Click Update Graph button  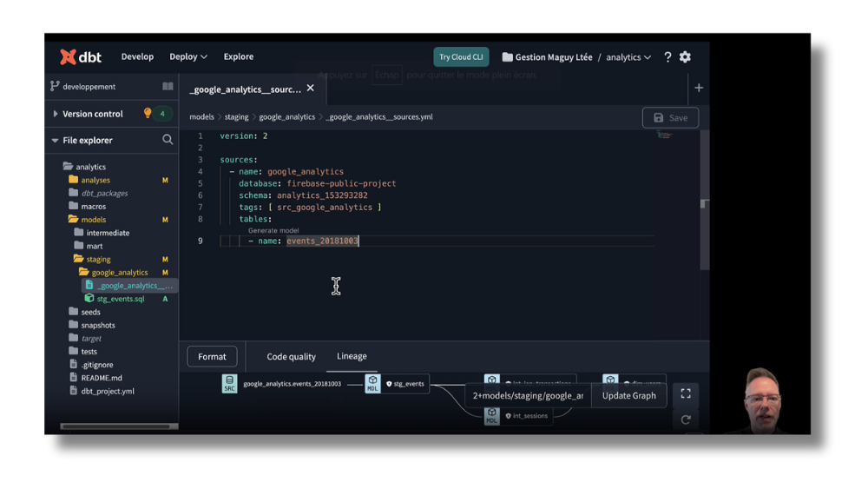(628, 395)
